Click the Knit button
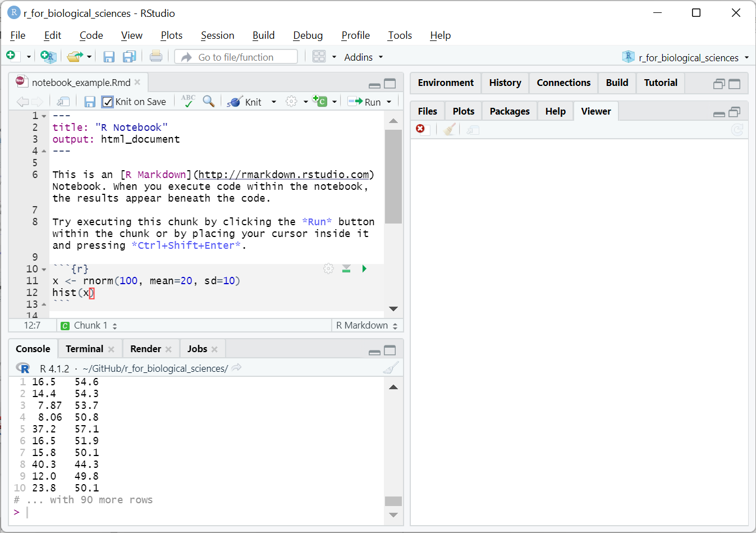This screenshot has height=533, width=756. coord(246,102)
